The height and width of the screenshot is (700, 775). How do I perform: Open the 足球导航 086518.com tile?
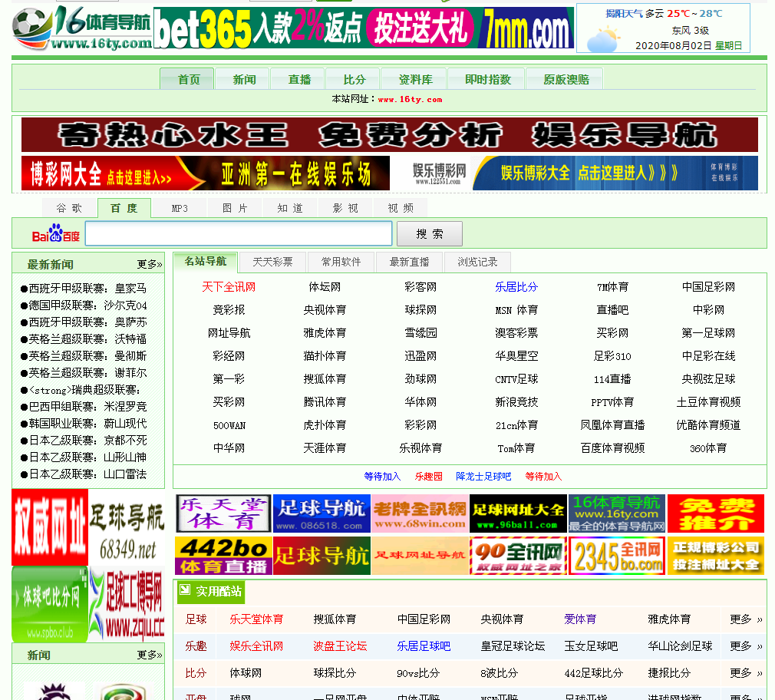(322, 513)
